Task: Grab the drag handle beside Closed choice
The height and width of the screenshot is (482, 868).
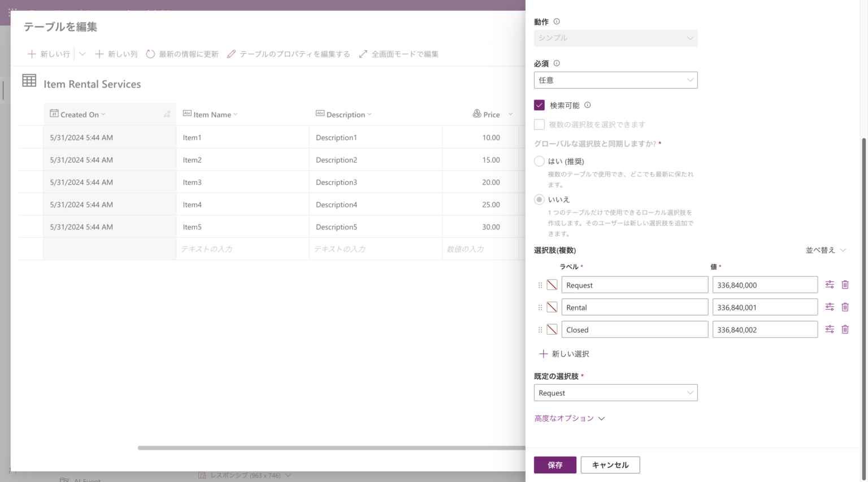Action: pyautogui.click(x=540, y=330)
